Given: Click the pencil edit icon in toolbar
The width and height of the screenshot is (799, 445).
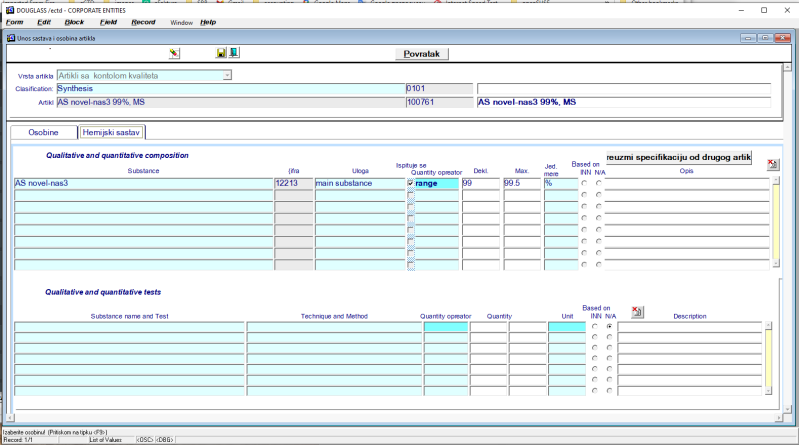Looking at the screenshot, I should pos(174,53).
